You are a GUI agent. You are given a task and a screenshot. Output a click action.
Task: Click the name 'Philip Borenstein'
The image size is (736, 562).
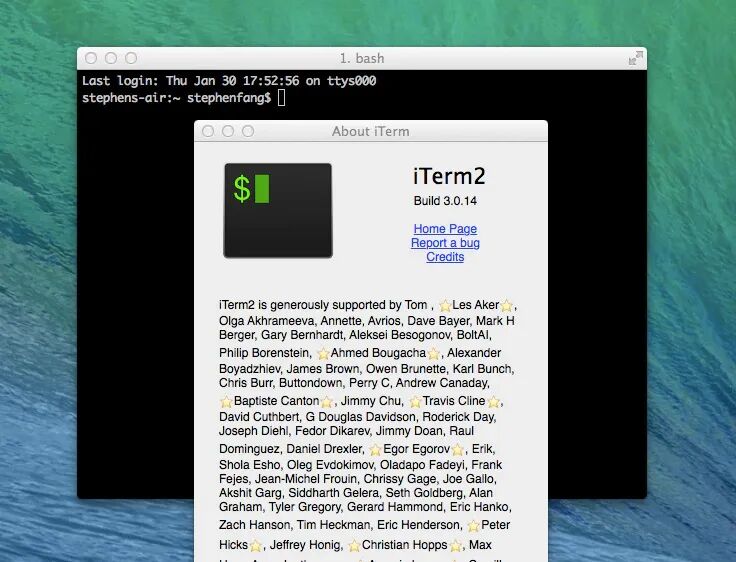pyautogui.click(x=265, y=353)
